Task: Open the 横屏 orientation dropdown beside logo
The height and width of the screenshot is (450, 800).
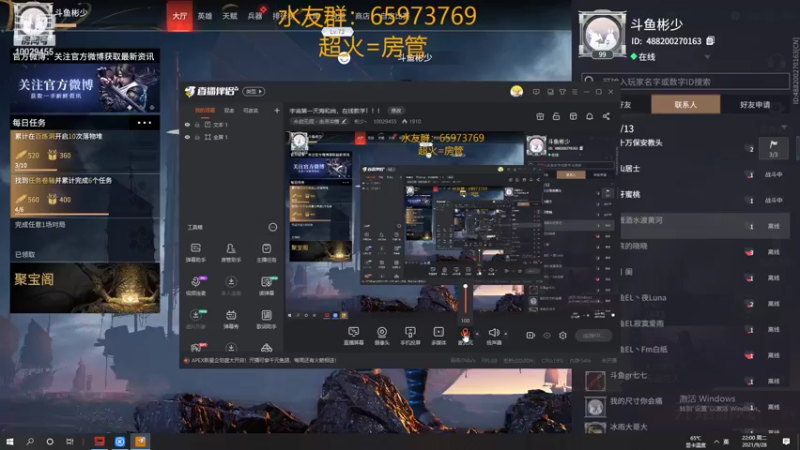Action: pos(254,91)
